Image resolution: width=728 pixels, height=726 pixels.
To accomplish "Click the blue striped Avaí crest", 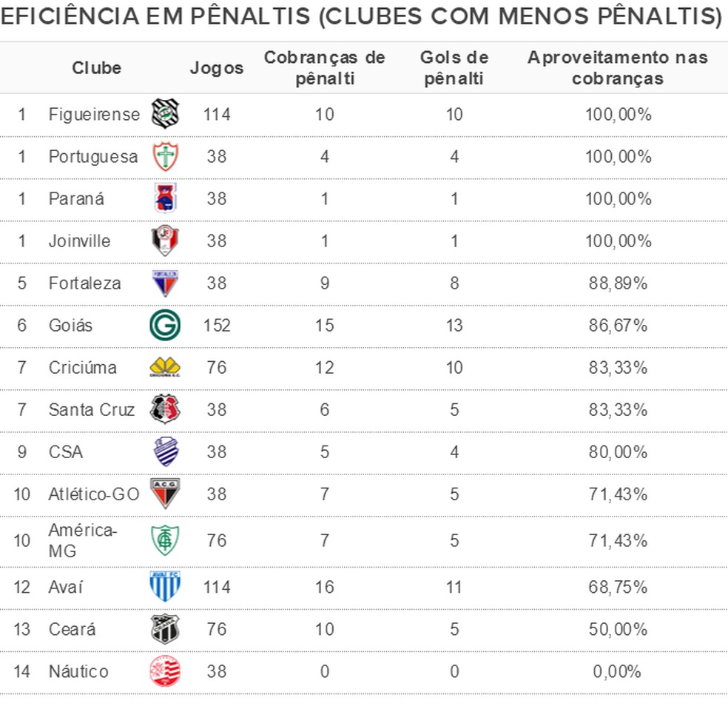I will tap(165, 587).
